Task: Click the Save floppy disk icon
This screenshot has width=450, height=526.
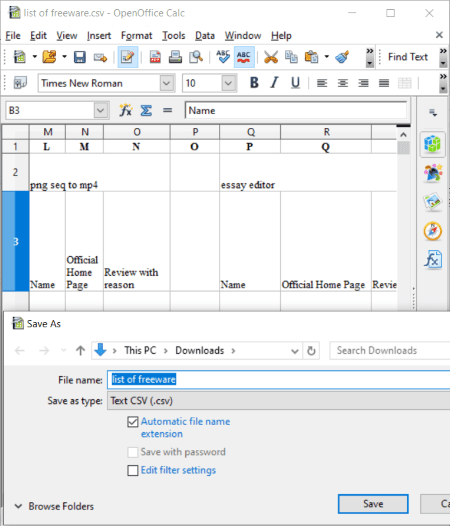Action: (80, 57)
